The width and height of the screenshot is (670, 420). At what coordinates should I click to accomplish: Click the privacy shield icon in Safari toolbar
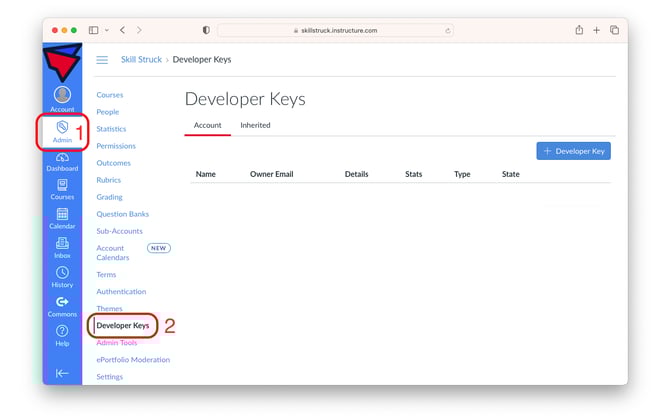[x=206, y=30]
